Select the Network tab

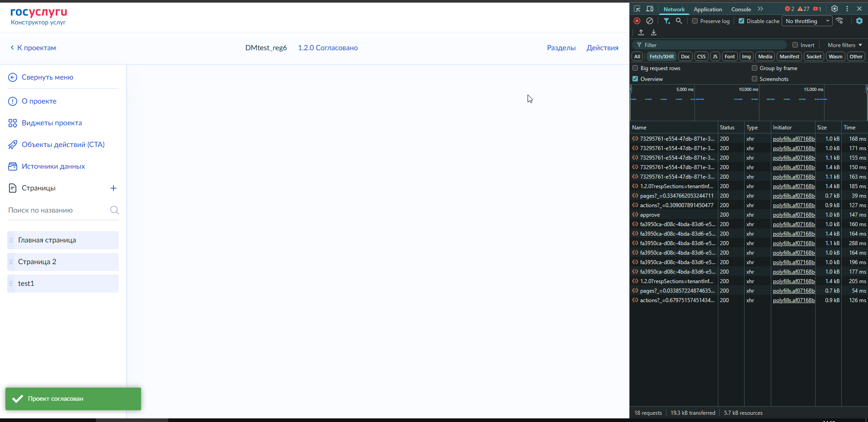[674, 9]
